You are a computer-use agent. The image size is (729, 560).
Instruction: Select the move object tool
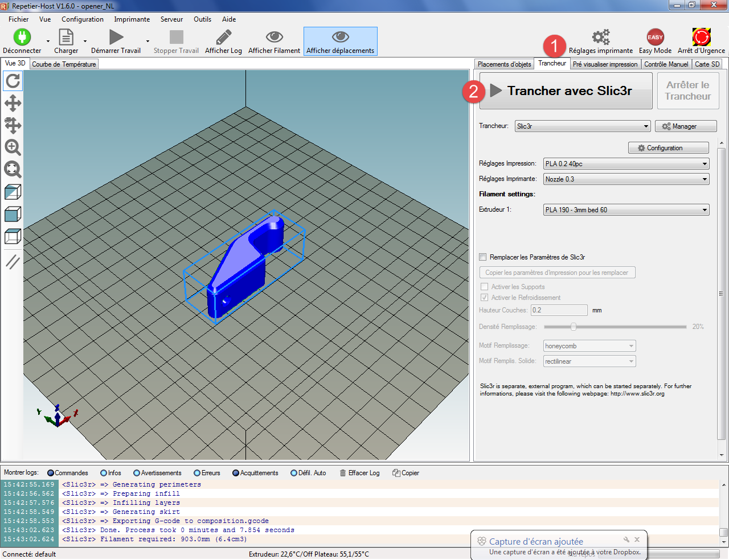(x=13, y=125)
